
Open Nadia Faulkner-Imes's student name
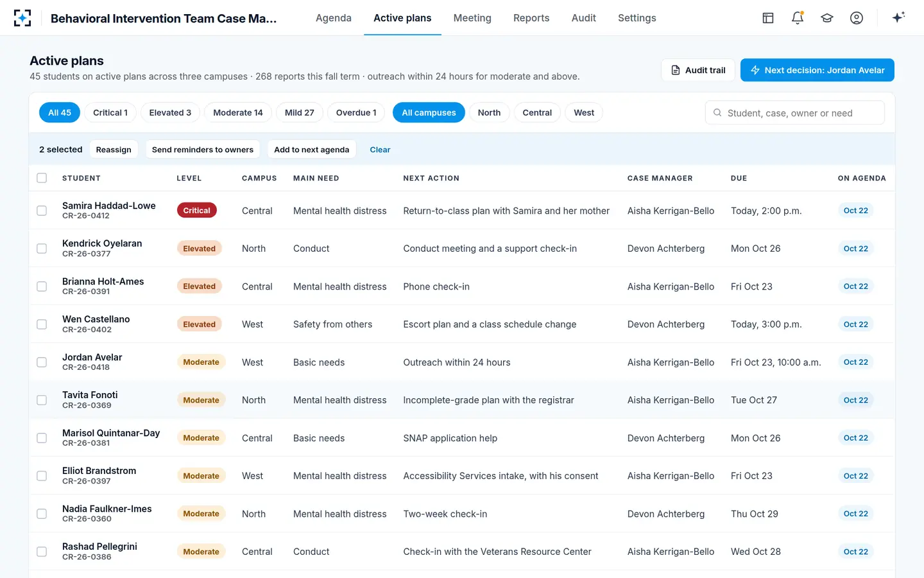(107, 509)
